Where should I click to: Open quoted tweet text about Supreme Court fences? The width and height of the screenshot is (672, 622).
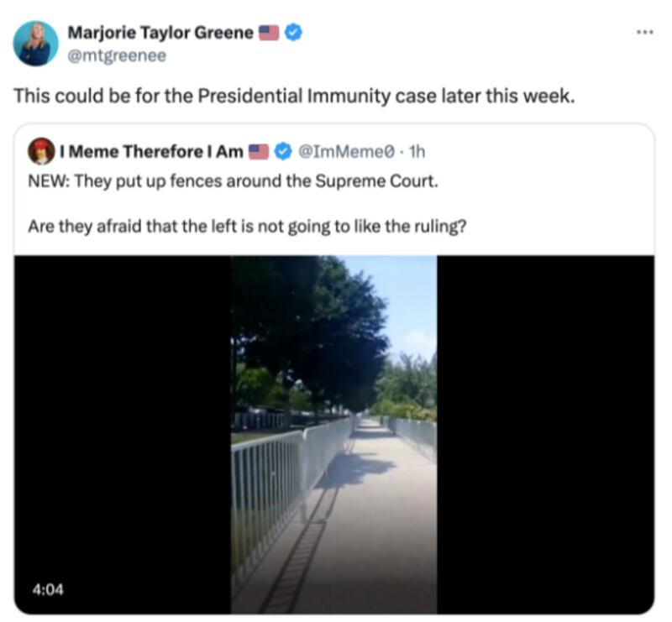[x=234, y=181]
